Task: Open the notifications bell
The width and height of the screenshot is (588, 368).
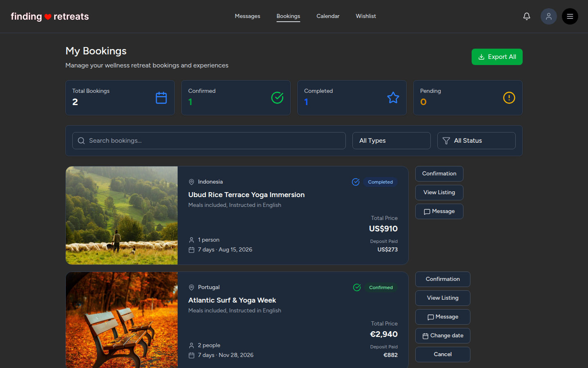Action: click(x=527, y=16)
